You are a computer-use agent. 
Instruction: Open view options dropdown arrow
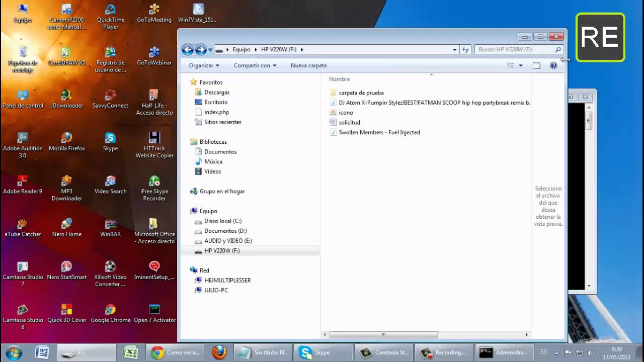[x=521, y=65]
